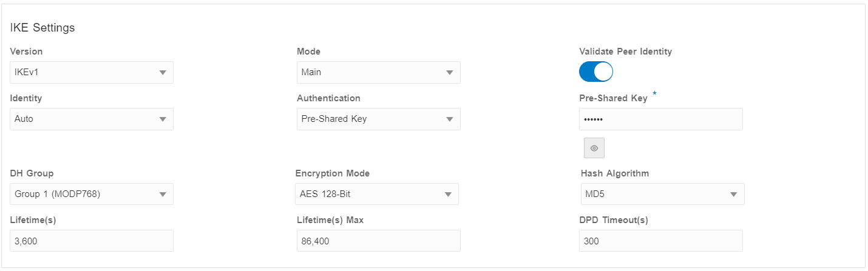The width and height of the screenshot is (868, 271).
Task: Focus the Lifetime(s) field with 3,600
Action: pyautogui.click(x=92, y=241)
